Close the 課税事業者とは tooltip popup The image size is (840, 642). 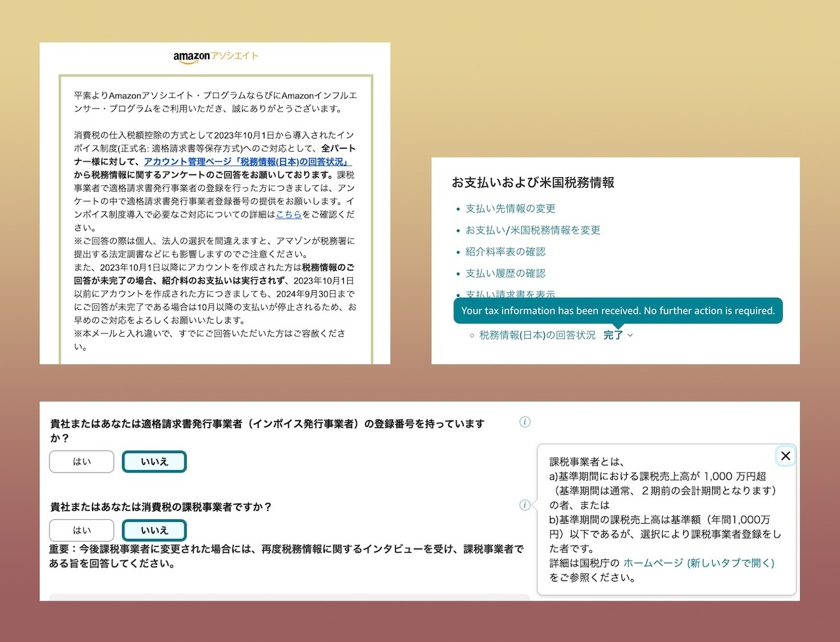pos(786,456)
